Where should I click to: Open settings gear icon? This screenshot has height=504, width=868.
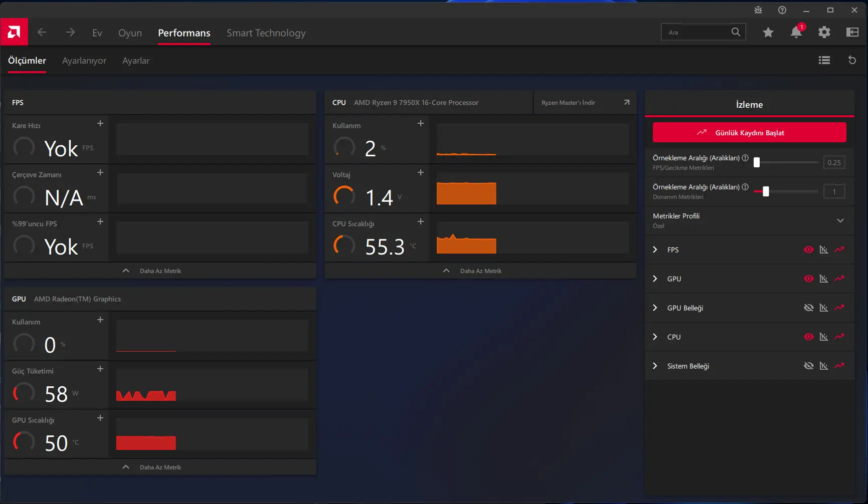(824, 32)
